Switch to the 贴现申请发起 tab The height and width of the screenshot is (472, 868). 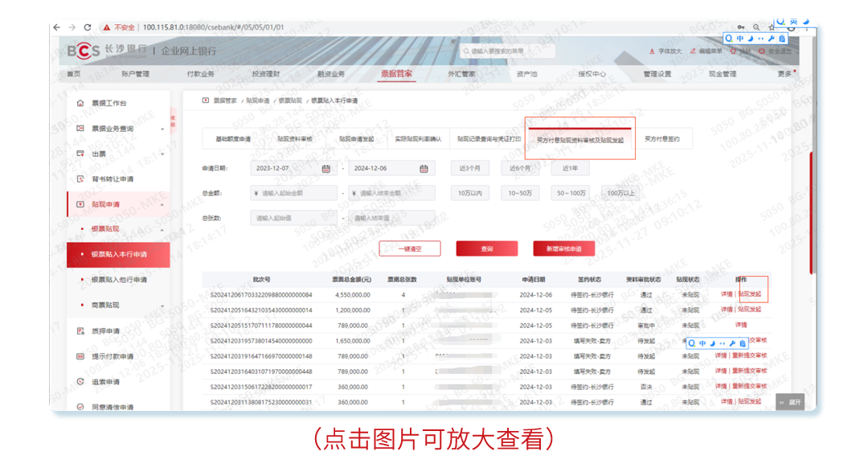(357, 139)
